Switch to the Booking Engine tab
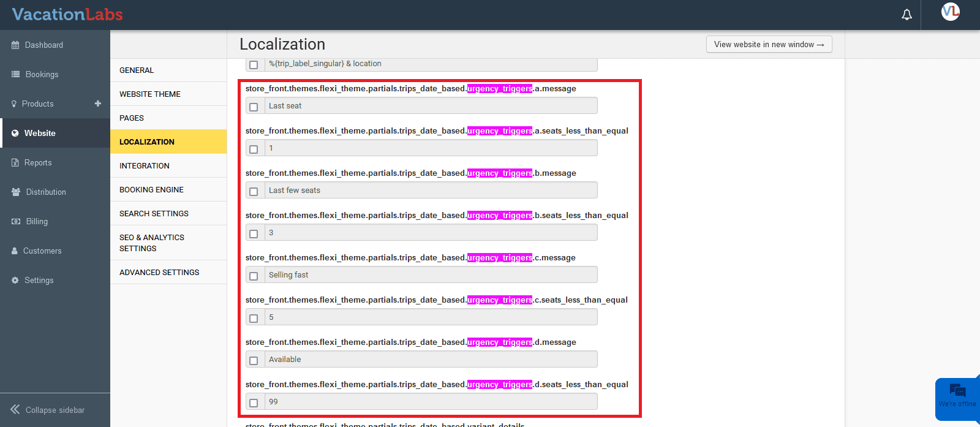The width and height of the screenshot is (980, 427). [151, 190]
